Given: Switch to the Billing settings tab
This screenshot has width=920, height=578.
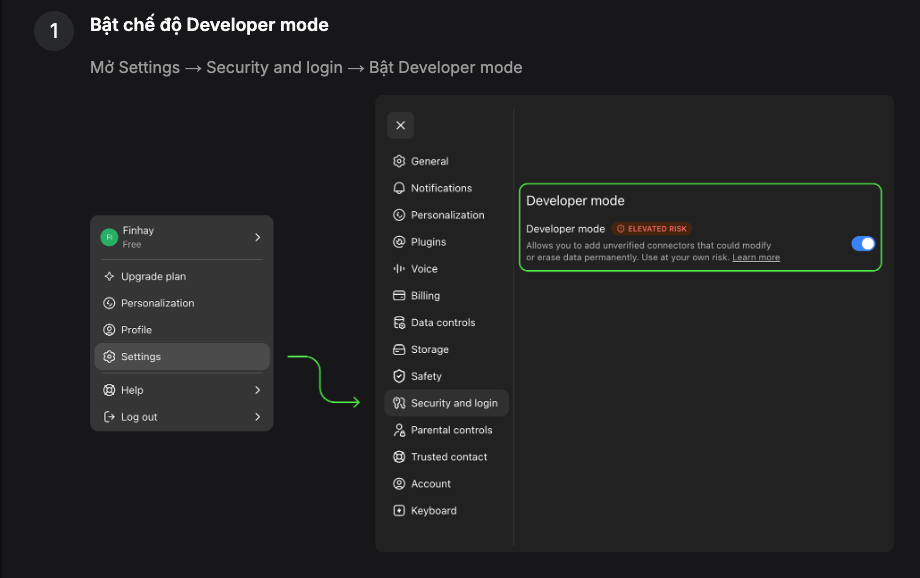Looking at the screenshot, I should click(447, 296).
